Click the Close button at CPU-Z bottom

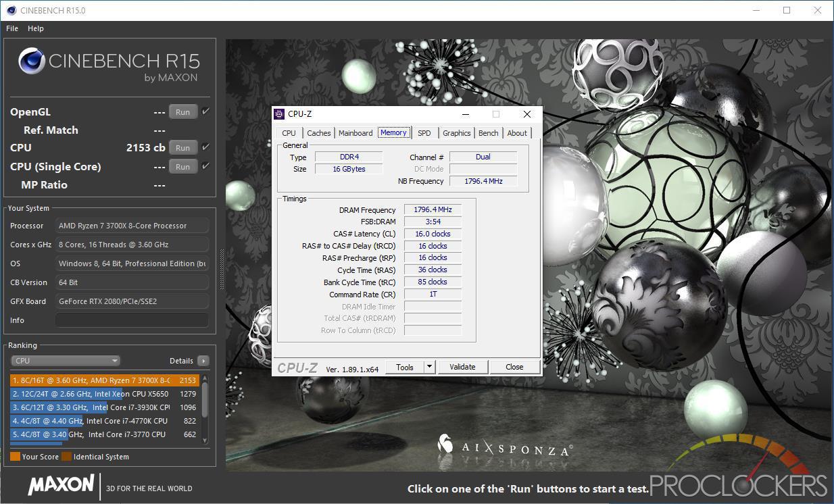[x=514, y=367]
